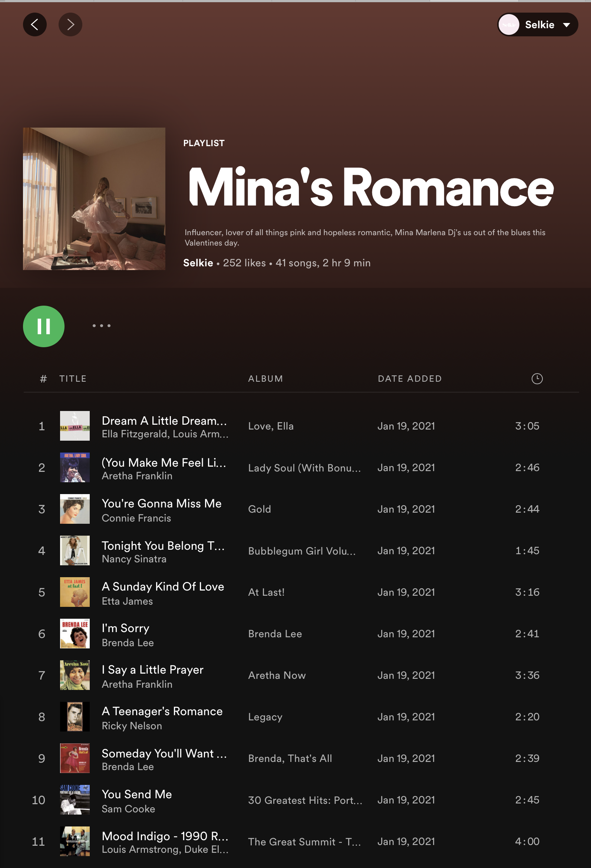The height and width of the screenshot is (868, 591).
Task: Open Ricky Nelson artist link
Action: [x=132, y=726]
